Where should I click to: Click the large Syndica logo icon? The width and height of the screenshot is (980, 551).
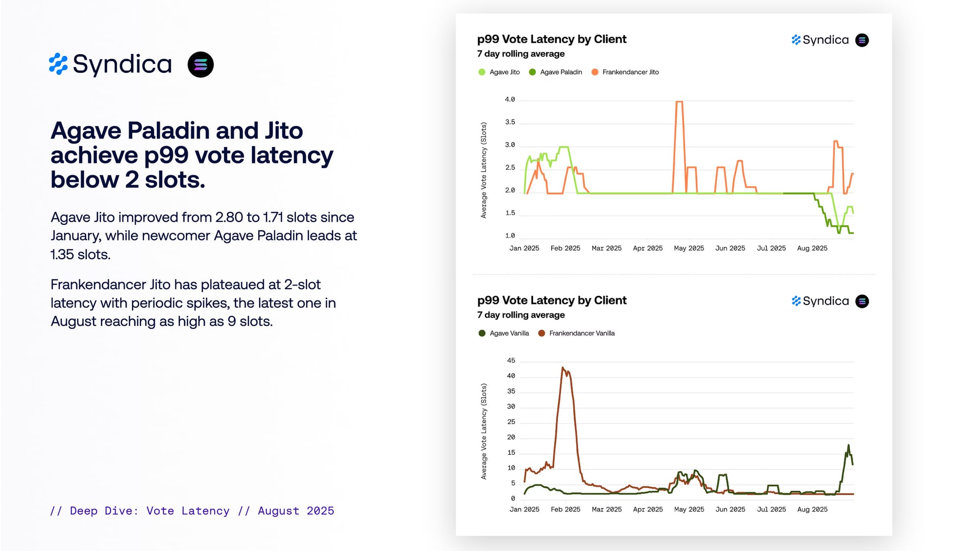click(x=58, y=64)
